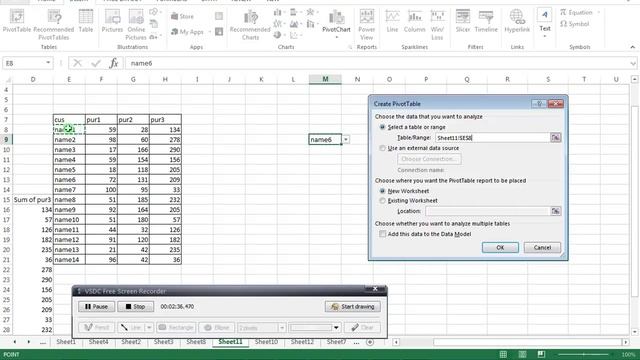640x360 pixels.
Task: Switch to Sheet7 tab
Action: coord(336,342)
